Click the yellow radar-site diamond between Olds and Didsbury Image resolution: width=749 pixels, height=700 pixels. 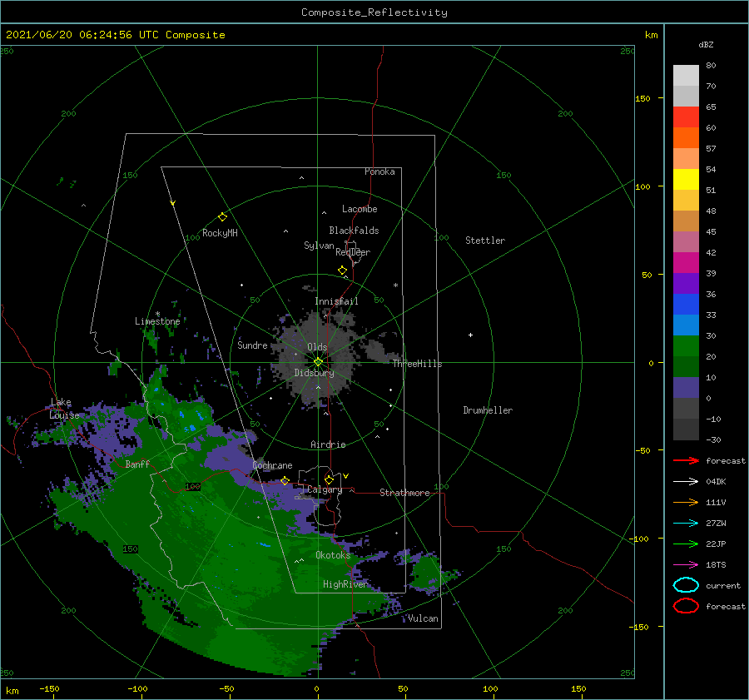318,362
